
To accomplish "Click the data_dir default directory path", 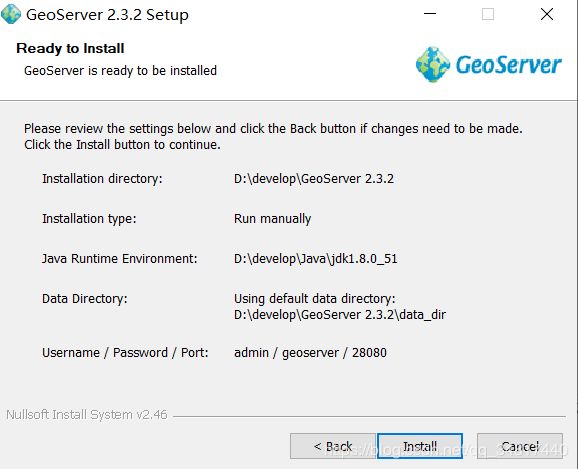I will click(340, 315).
